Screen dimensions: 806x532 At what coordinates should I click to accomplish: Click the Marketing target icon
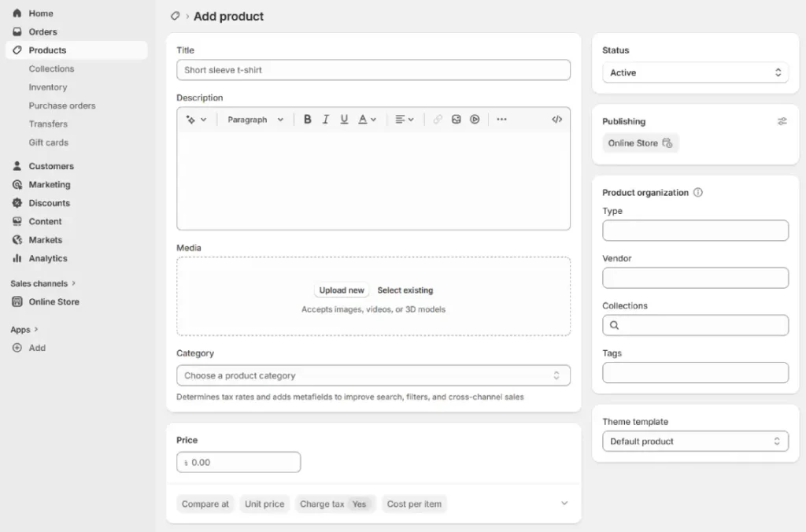[17, 184]
